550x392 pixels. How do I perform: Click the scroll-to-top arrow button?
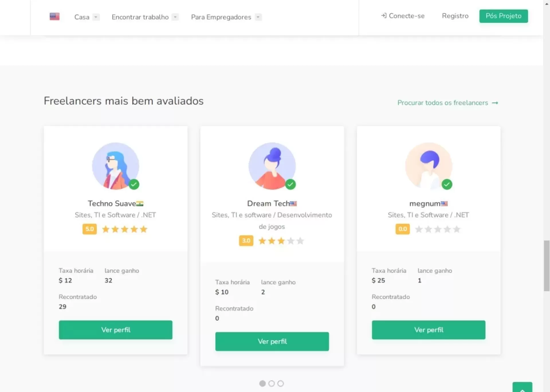click(522, 388)
